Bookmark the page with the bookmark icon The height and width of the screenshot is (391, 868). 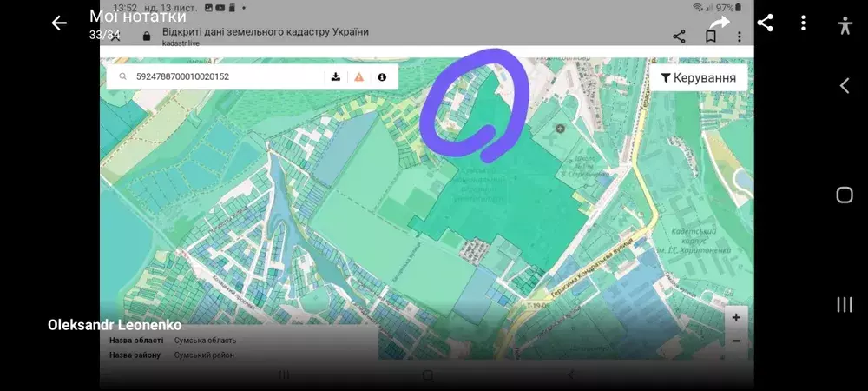click(x=710, y=36)
